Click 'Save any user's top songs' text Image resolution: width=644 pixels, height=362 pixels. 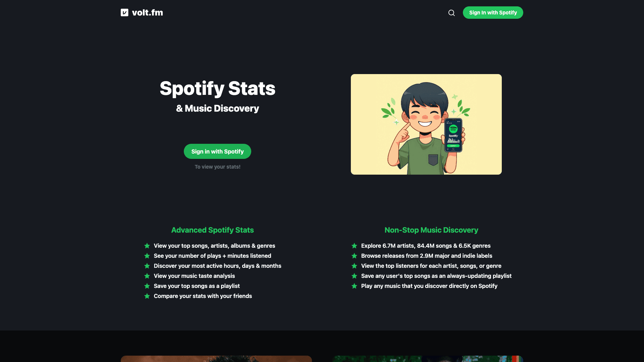tap(436, 276)
